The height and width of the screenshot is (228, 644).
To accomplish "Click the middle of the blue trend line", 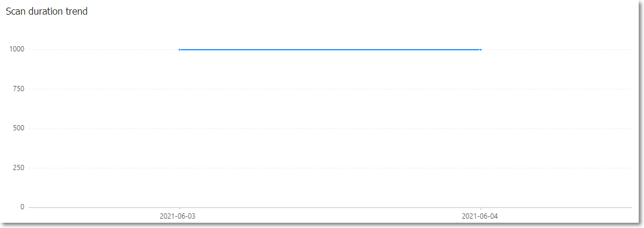I will coord(330,50).
